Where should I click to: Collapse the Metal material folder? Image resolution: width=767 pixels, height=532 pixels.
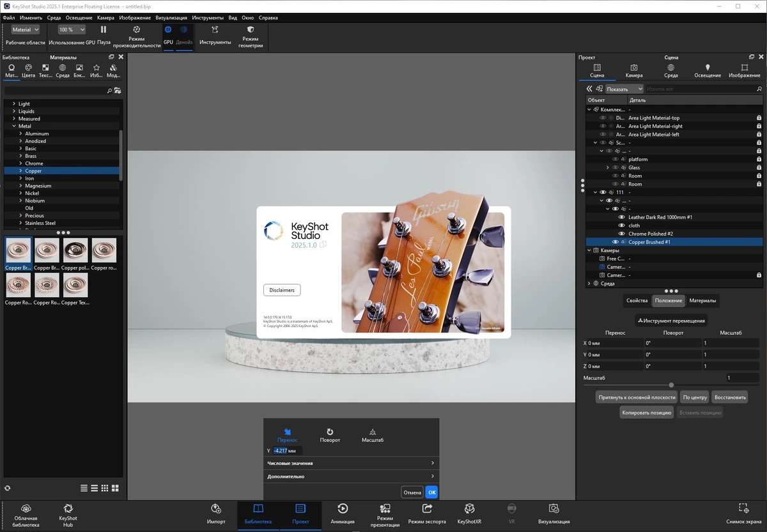(14, 126)
